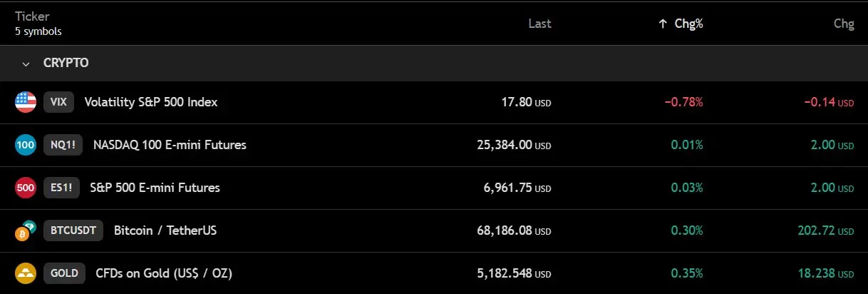Click the NASDAQ 100 blue circle icon
This screenshot has height=294, width=868.
tap(26, 145)
